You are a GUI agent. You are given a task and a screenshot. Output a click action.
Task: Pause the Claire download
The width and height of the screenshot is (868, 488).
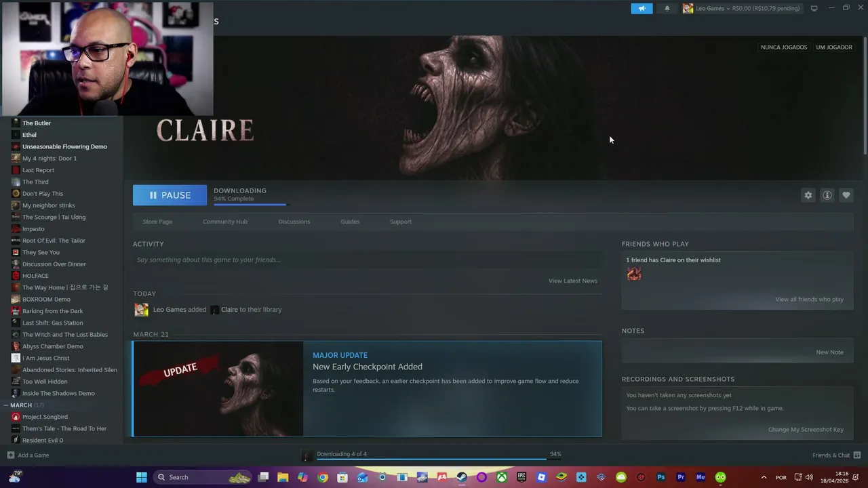pyautogui.click(x=170, y=195)
